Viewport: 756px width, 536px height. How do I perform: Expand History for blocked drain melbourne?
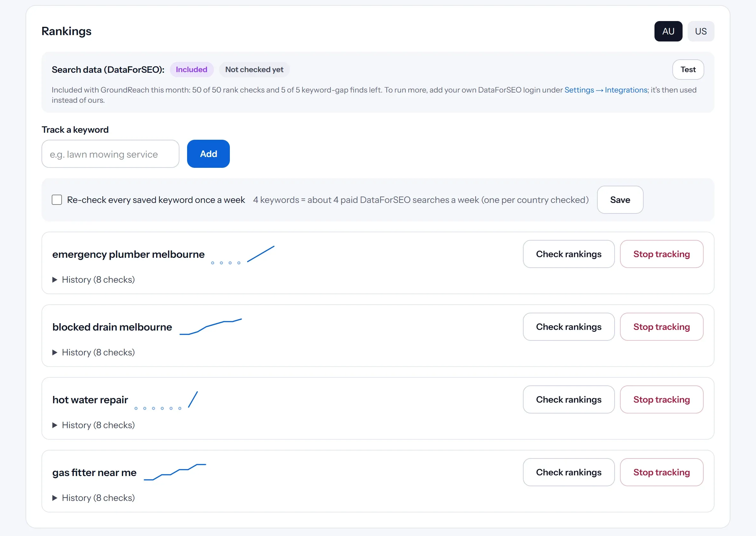point(94,353)
